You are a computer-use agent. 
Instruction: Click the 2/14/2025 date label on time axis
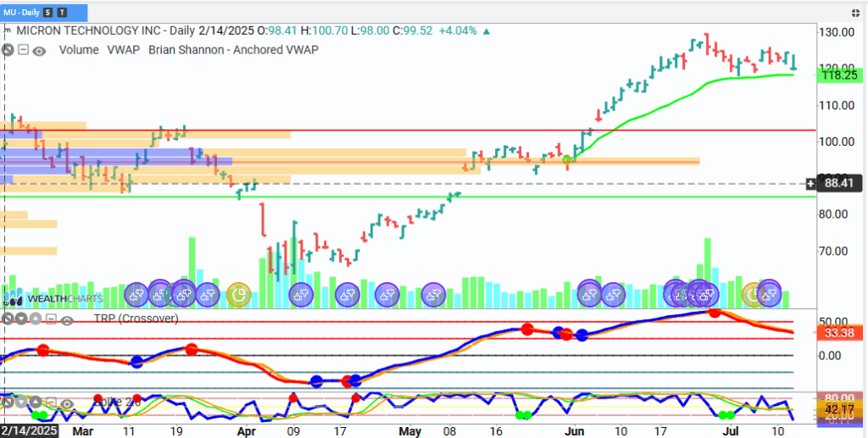coord(28,430)
